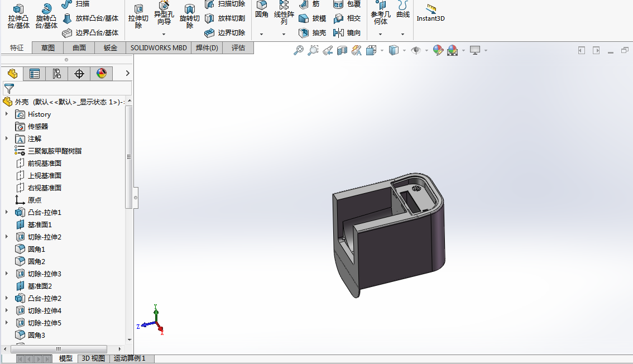Choose the Boundary Boss/Base tool (边界凸台/基体)
Viewport: 633px width, 364px height.
coord(90,33)
